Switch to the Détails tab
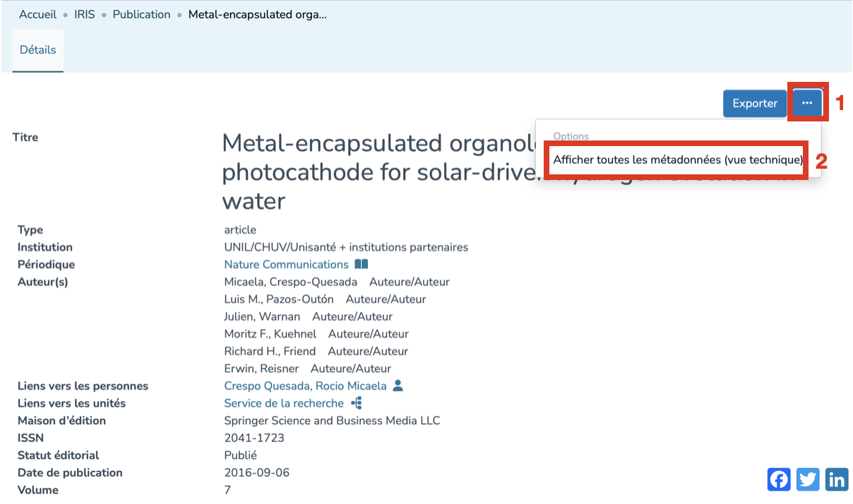This screenshot has height=504, width=853. click(38, 50)
